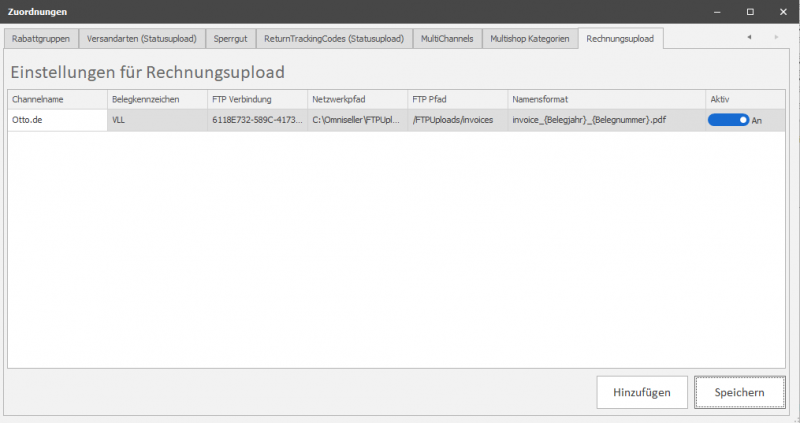Close the Zuordnungen window
Image resolution: width=800 pixels, height=423 pixels.
coord(781,11)
